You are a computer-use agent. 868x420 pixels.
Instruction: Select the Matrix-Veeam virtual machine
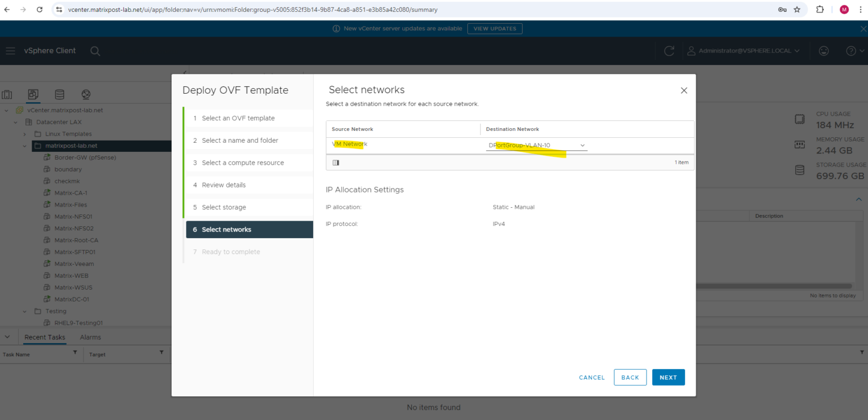[x=74, y=263]
